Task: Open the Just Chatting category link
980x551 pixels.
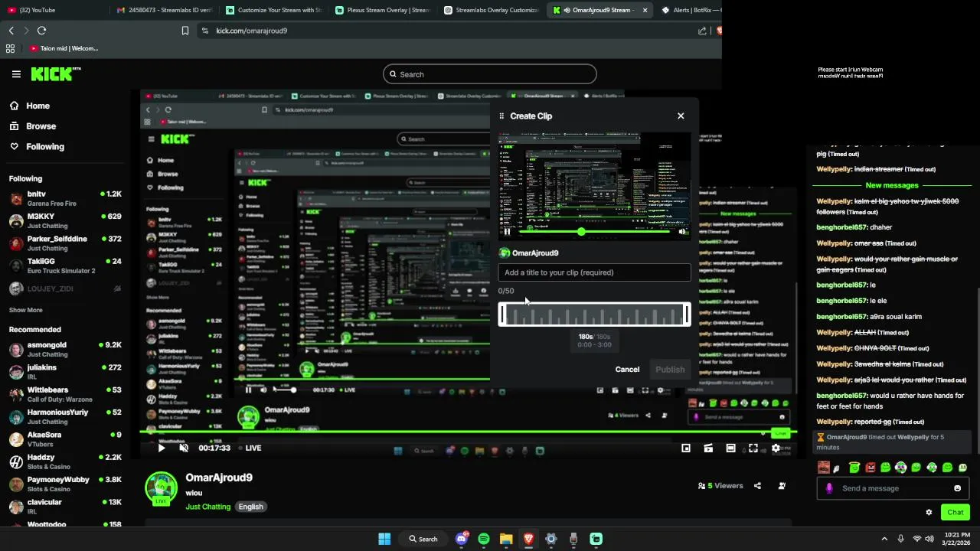Action: 207,507
